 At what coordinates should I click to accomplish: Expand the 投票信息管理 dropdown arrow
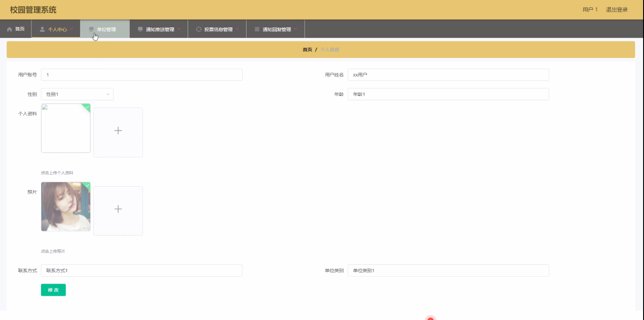(238, 29)
